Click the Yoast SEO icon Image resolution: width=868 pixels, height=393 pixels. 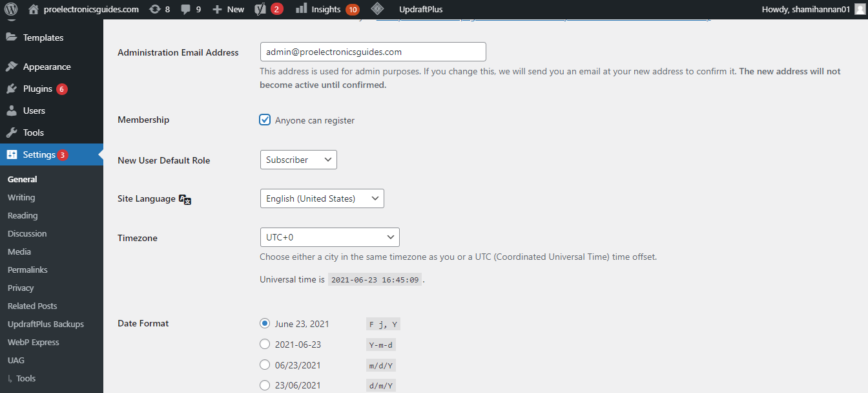260,9
